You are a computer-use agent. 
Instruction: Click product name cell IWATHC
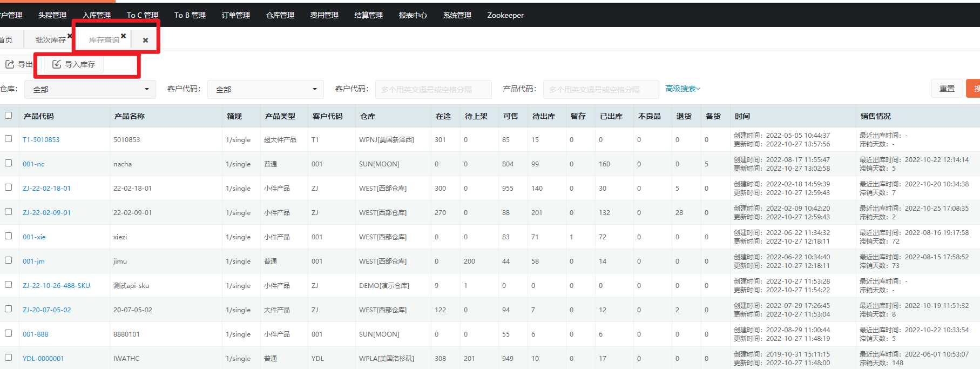(126, 359)
